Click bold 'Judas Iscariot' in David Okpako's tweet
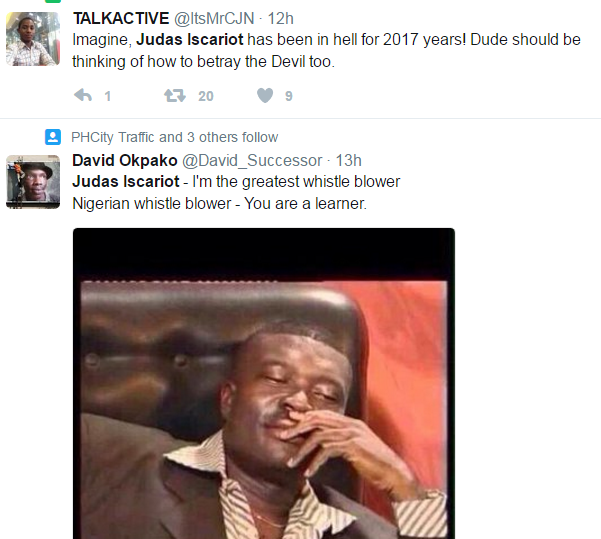601x539 pixels. pyautogui.click(x=126, y=181)
